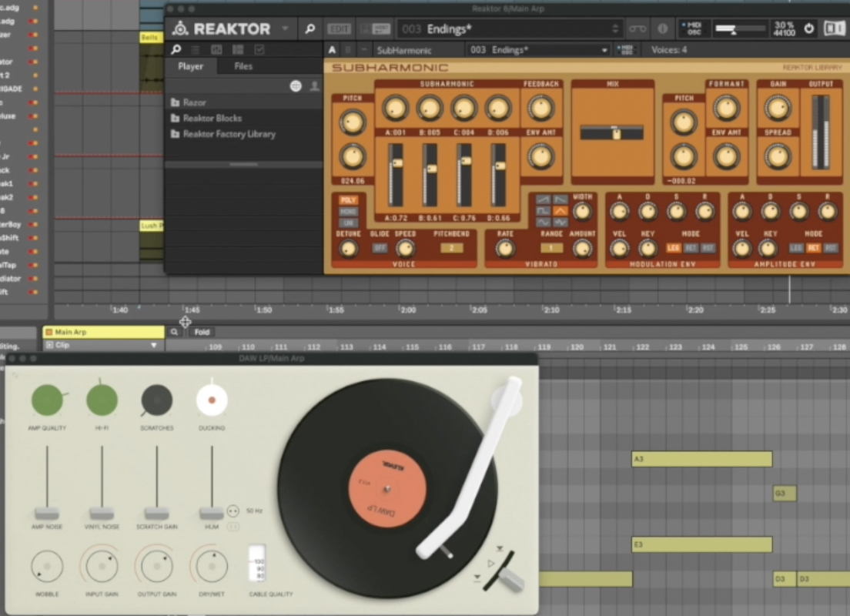The height and width of the screenshot is (616, 850).
Task: Click the Vinyl Noise slider handle
Action: tap(102, 513)
